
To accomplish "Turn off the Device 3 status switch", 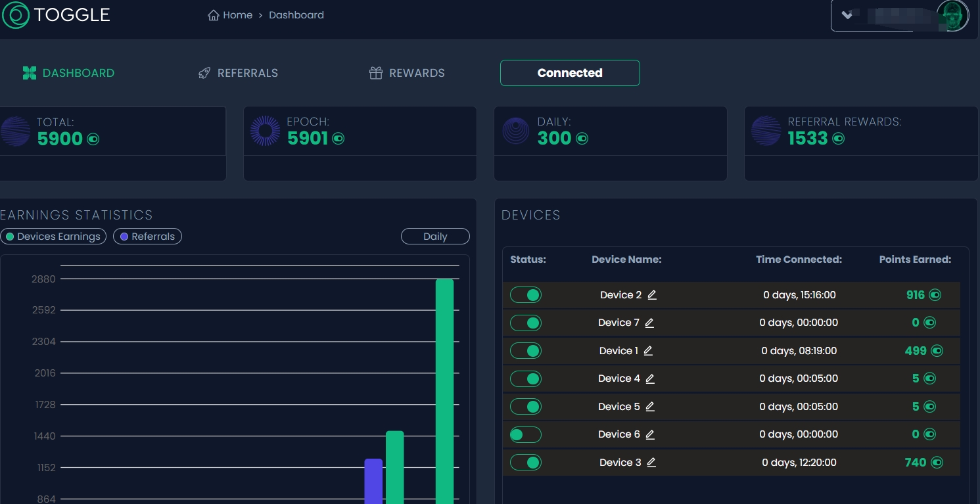I will click(x=526, y=463).
